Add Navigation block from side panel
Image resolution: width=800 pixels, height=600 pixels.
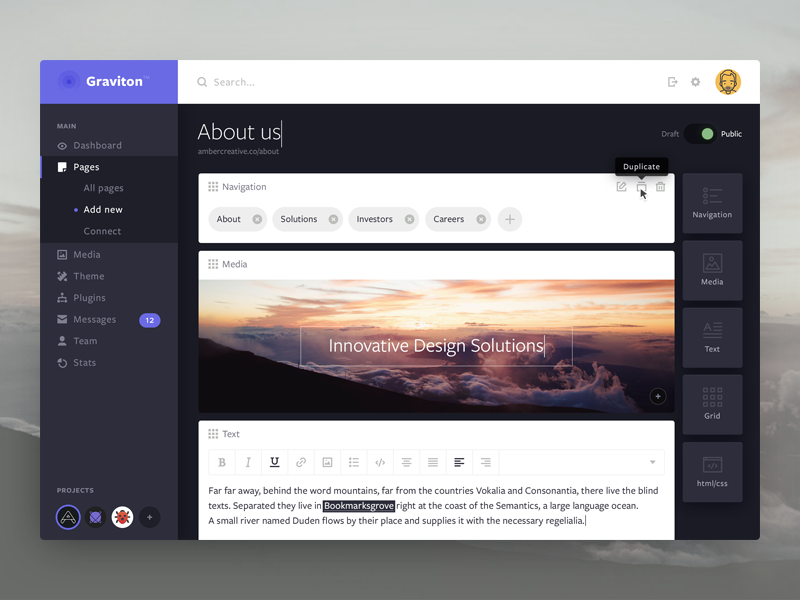712,203
